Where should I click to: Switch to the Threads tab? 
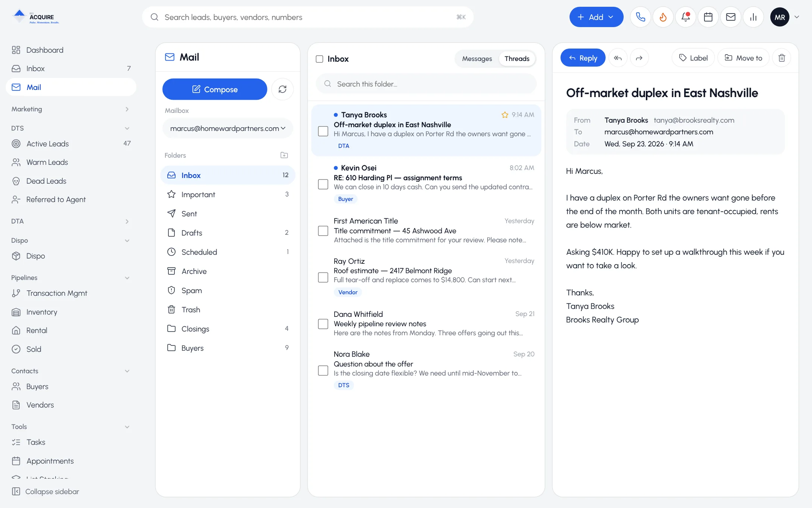point(517,59)
